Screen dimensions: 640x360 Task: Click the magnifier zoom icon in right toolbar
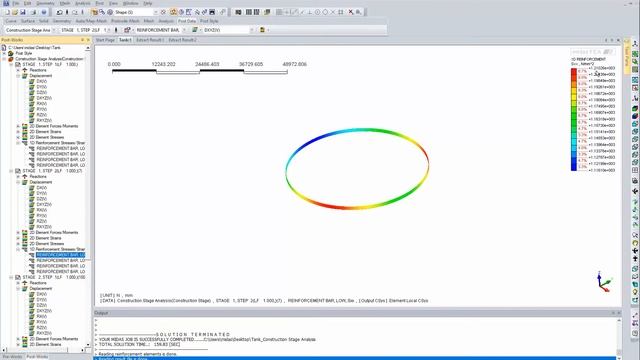click(x=635, y=236)
